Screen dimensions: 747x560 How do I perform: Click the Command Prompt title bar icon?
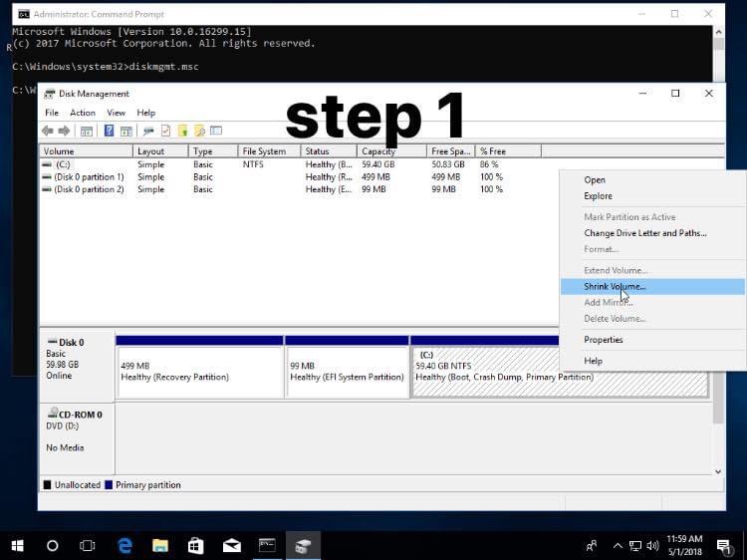click(x=24, y=14)
